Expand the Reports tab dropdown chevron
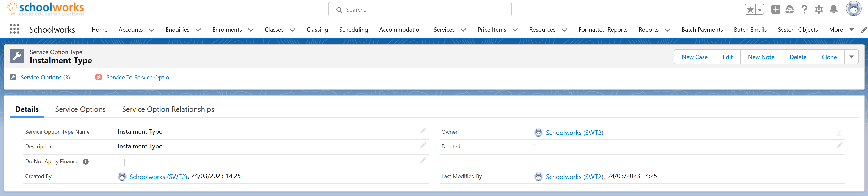This screenshot has width=868, height=196. click(667, 30)
